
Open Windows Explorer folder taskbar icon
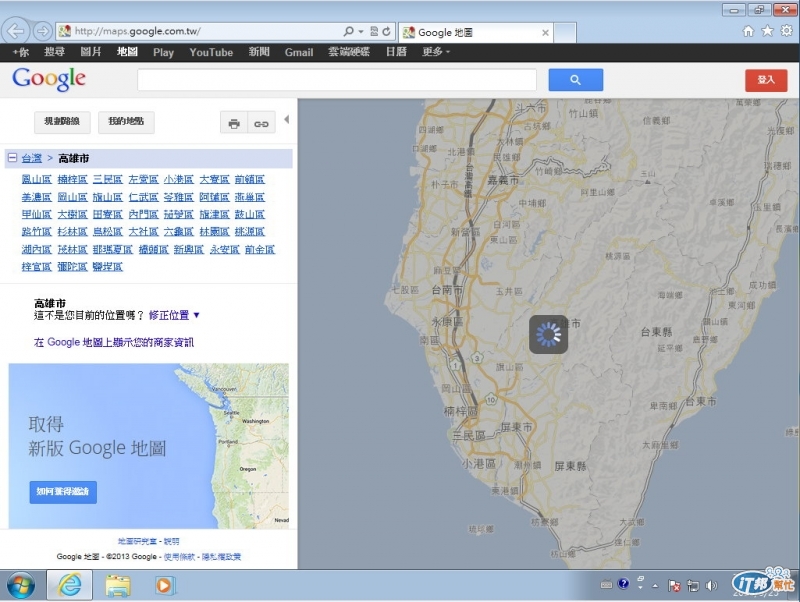(118, 585)
